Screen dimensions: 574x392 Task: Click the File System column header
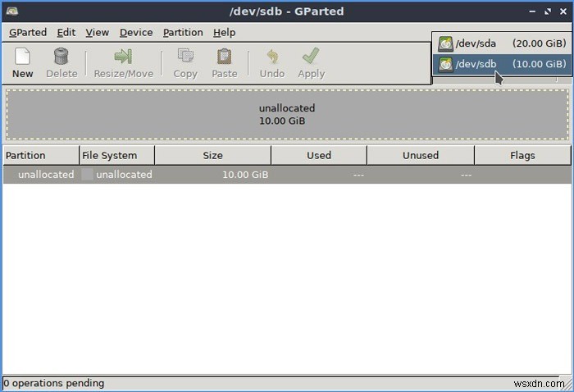116,156
